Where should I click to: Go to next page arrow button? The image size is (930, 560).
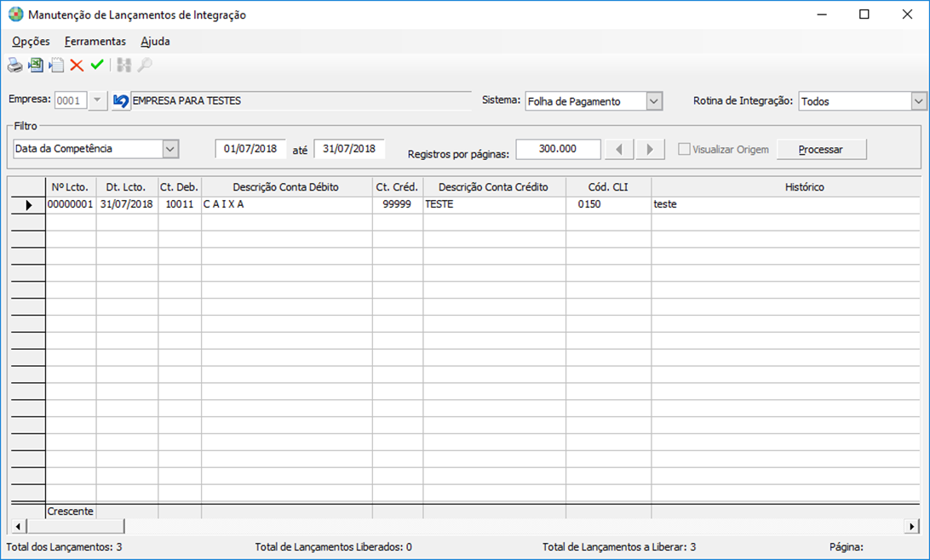[650, 149]
